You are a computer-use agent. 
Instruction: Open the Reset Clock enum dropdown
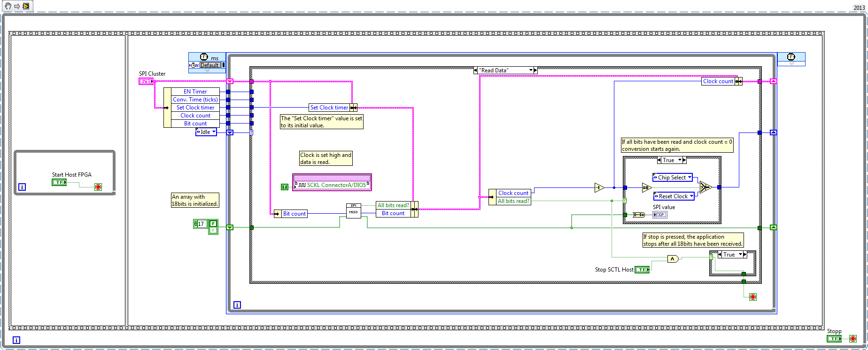(691, 196)
